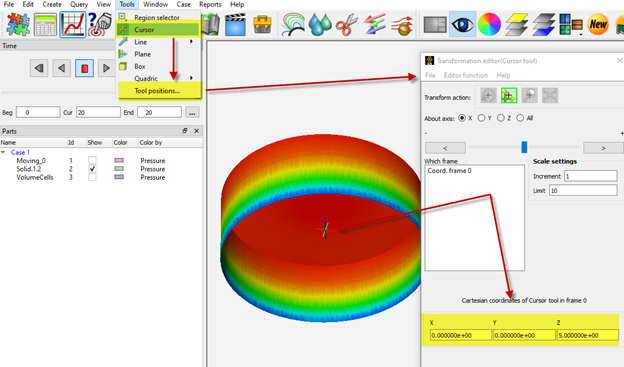624x367 pixels.
Task: Open the rainbow color wheel icon
Action: [x=489, y=25]
